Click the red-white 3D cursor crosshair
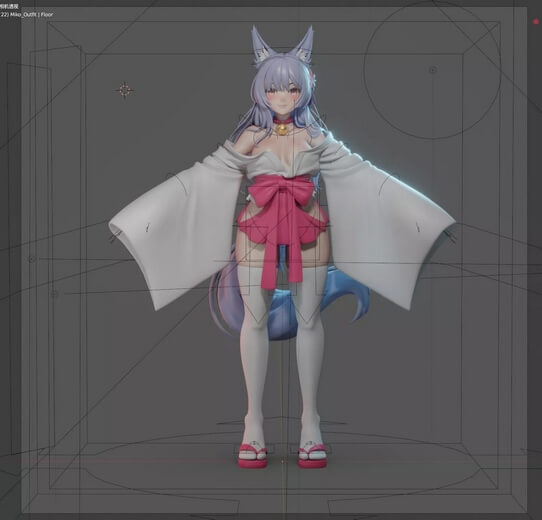 pos(124,91)
